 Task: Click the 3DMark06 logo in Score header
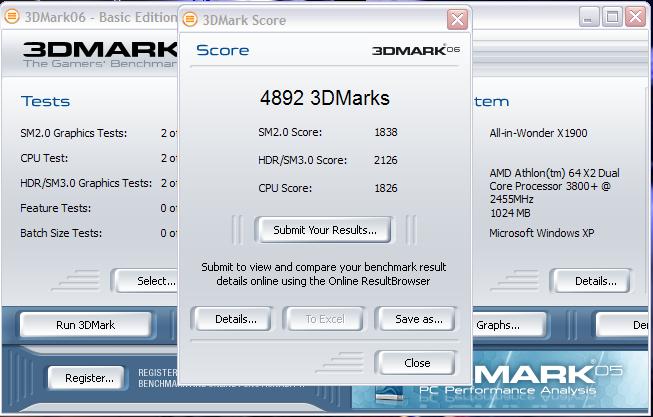(x=415, y=50)
